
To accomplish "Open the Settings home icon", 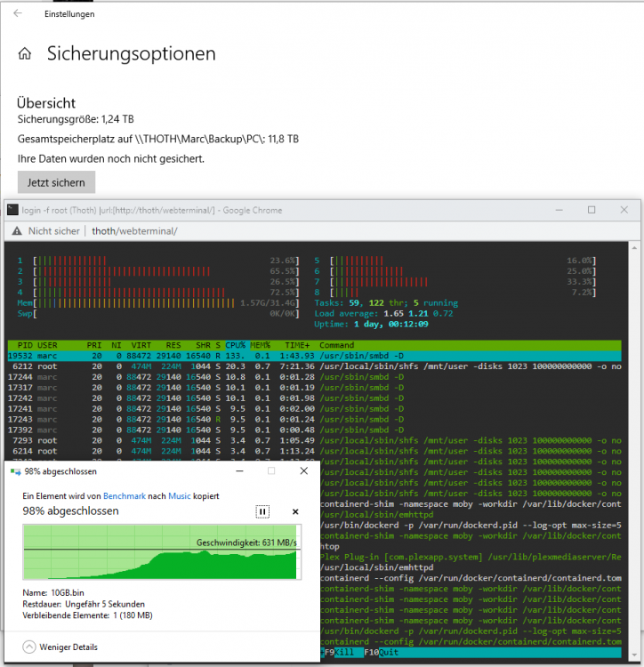I will 25,53.
